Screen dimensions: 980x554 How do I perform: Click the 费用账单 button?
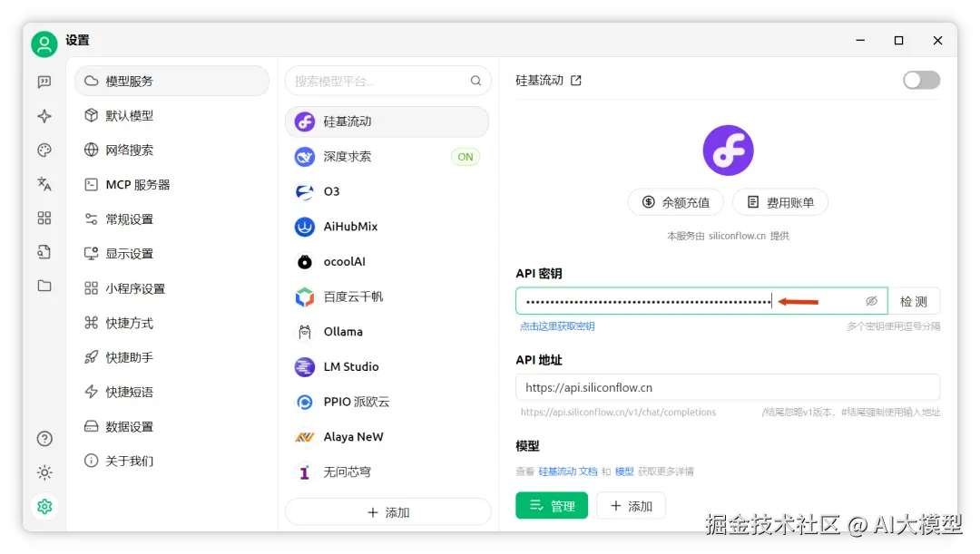point(780,202)
